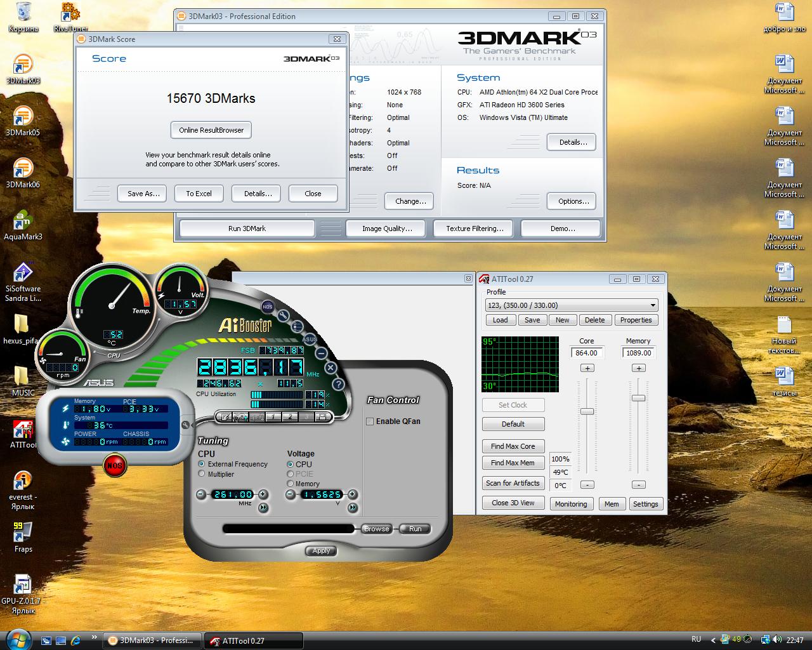Increase CPU external frequency with plus button
This screenshot has width=812, height=650.
[x=263, y=494]
